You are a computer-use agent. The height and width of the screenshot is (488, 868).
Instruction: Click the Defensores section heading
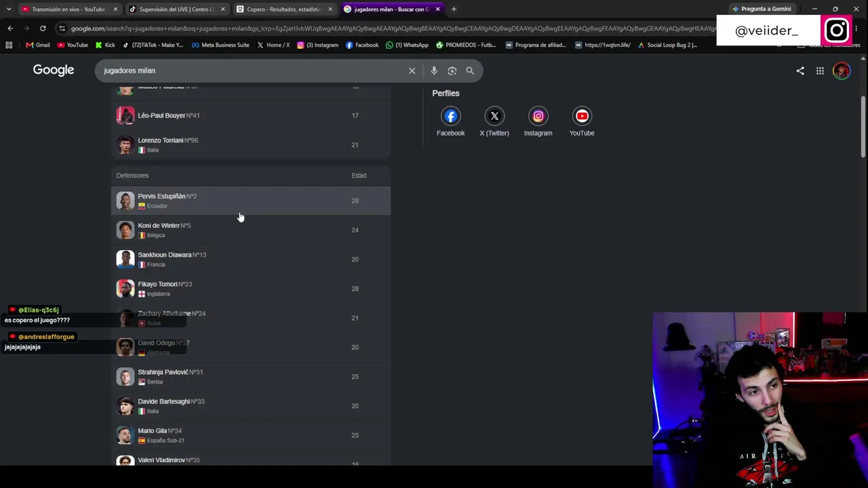[x=132, y=176]
